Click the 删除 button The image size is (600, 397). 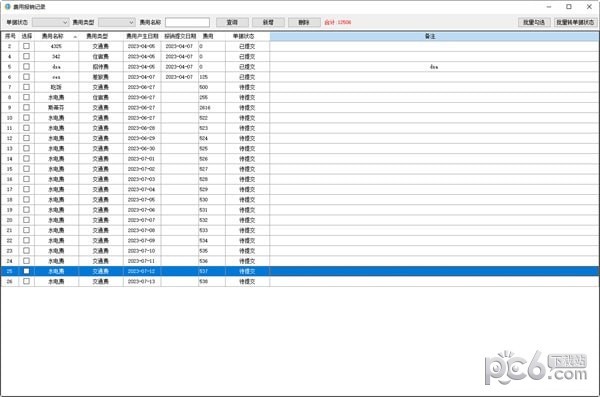(304, 23)
